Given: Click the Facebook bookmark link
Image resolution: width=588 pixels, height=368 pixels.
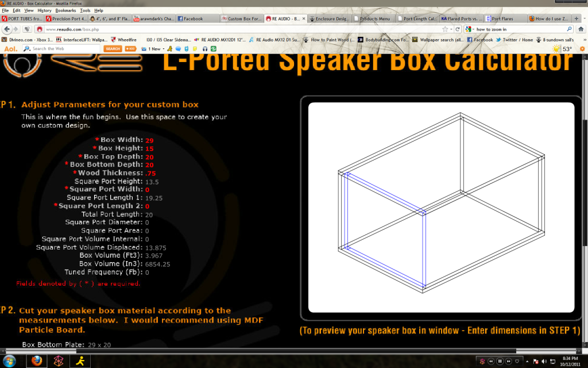Looking at the screenshot, I should point(480,40).
